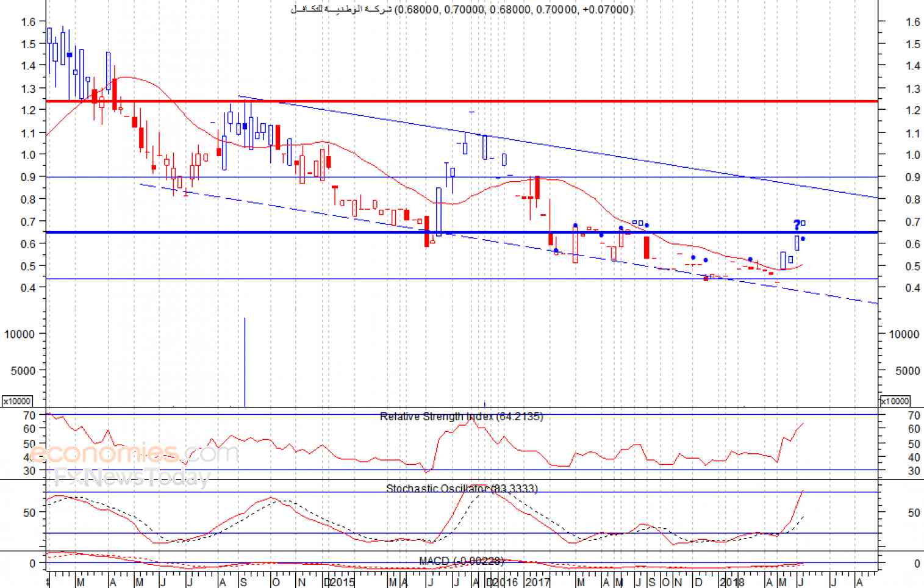The image size is (924, 588).
Task: Click the 2017 year label on time axis
Action: 538,582
